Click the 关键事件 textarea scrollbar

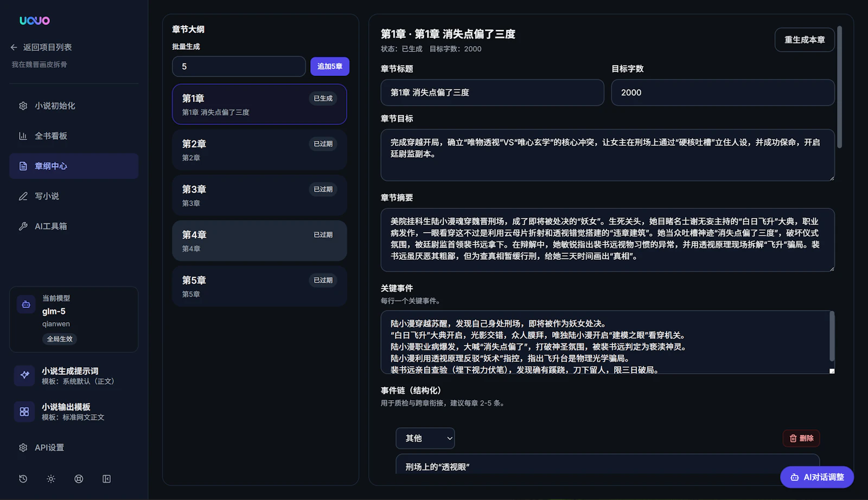pos(832,336)
